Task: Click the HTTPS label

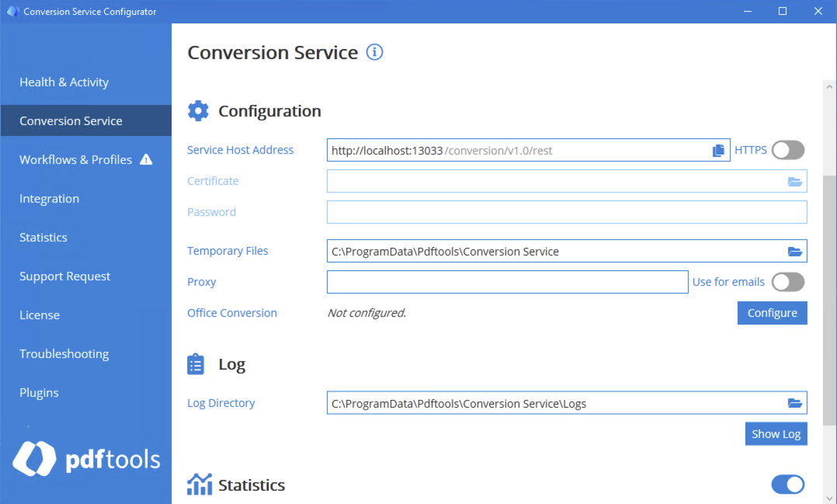Action: (x=751, y=150)
